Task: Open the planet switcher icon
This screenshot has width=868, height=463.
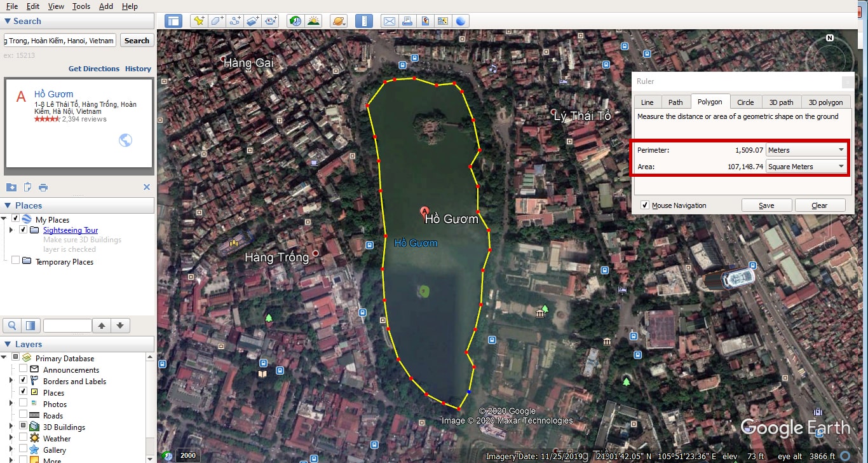Action: [339, 21]
